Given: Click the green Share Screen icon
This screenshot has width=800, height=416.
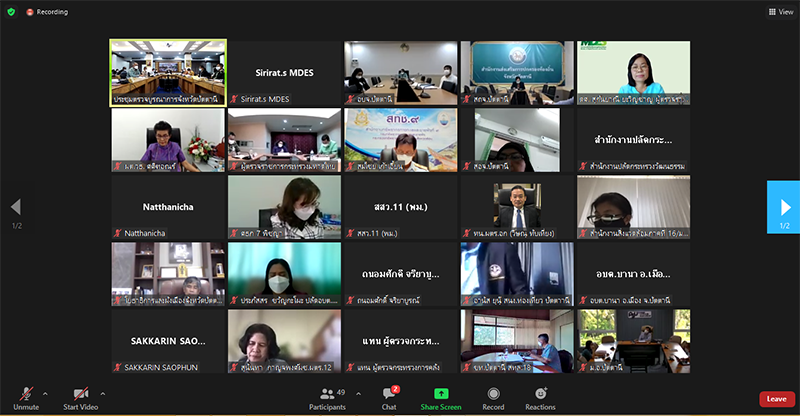Looking at the screenshot, I should [x=441, y=397].
